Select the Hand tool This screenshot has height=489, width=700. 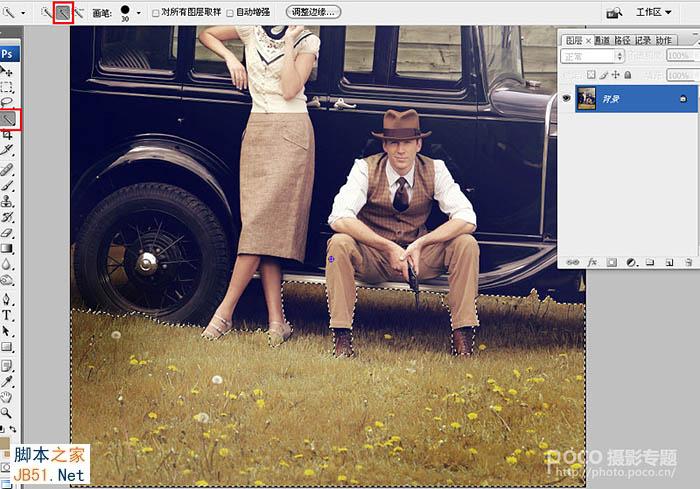click(7, 397)
